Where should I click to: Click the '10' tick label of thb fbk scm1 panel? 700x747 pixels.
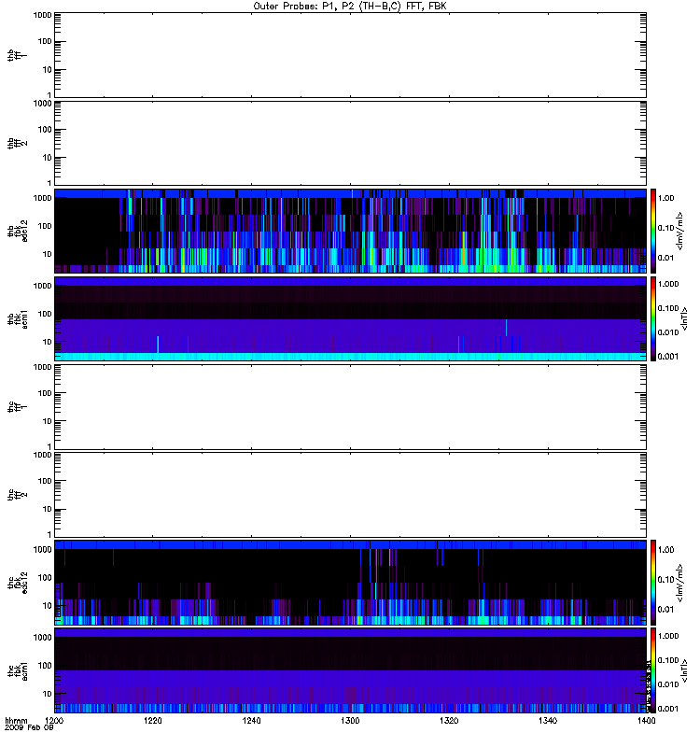(x=48, y=342)
